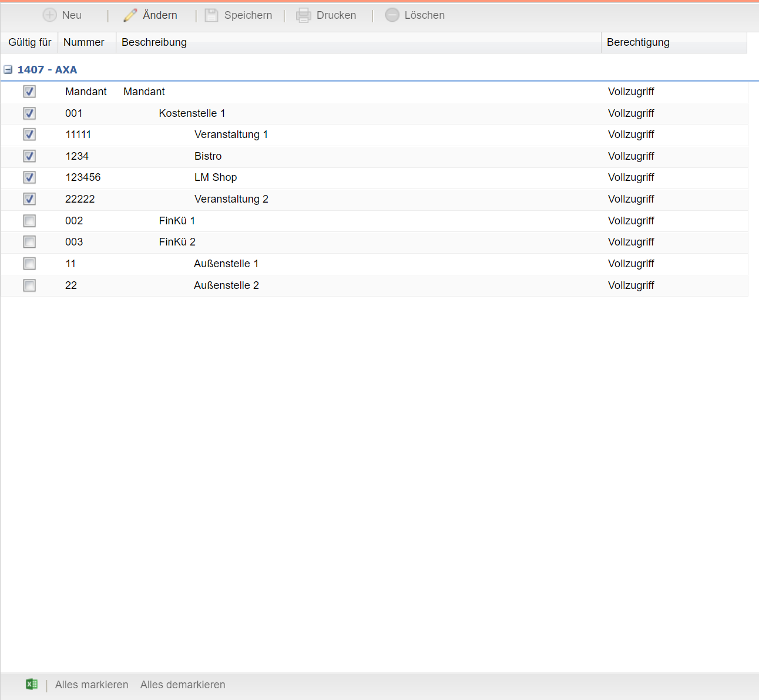Click the Alles markieren link

tap(92, 685)
